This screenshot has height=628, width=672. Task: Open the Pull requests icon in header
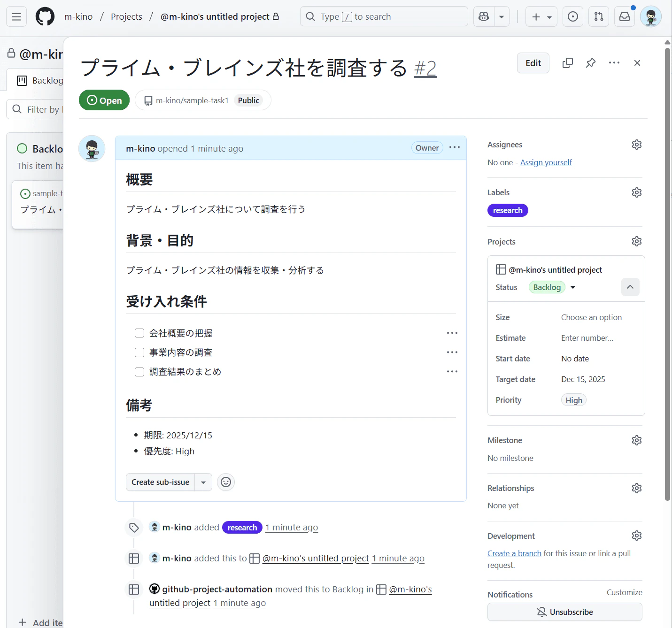[x=599, y=17]
